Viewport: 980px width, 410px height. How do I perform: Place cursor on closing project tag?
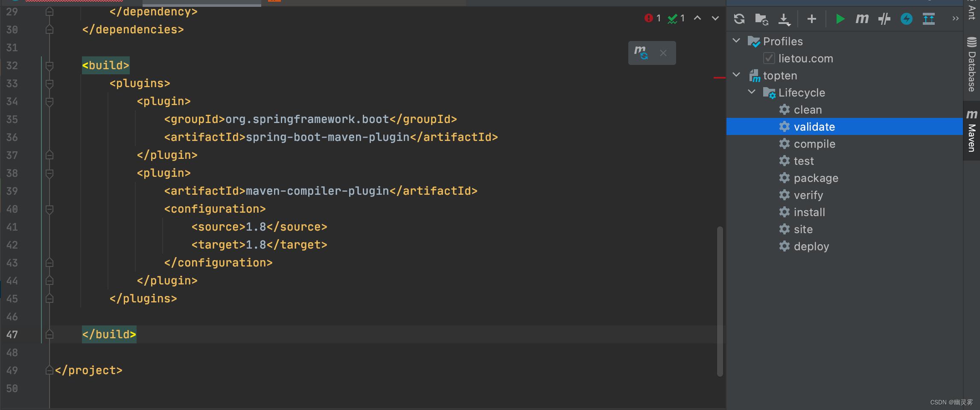click(x=89, y=370)
